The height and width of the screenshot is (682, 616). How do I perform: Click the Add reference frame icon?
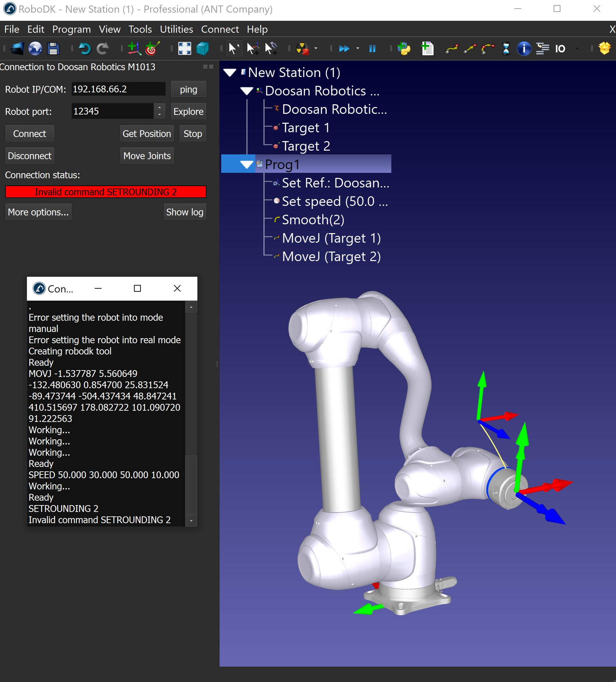click(x=134, y=49)
